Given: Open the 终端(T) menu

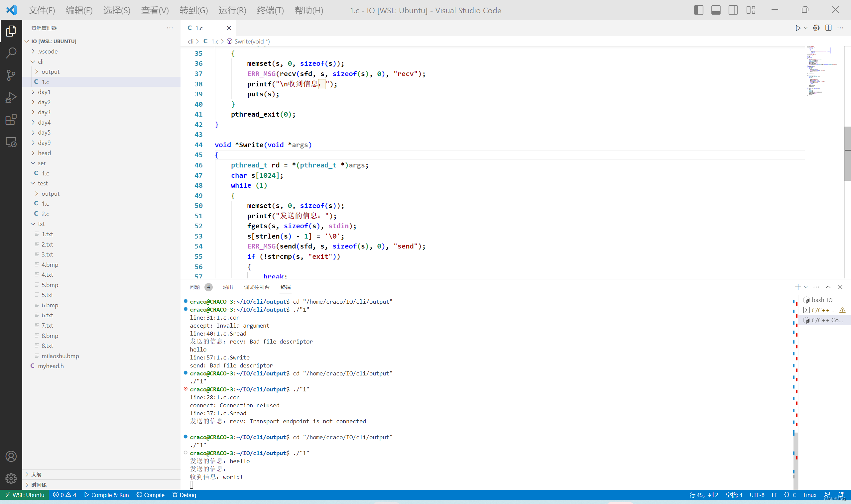Looking at the screenshot, I should click(270, 10).
